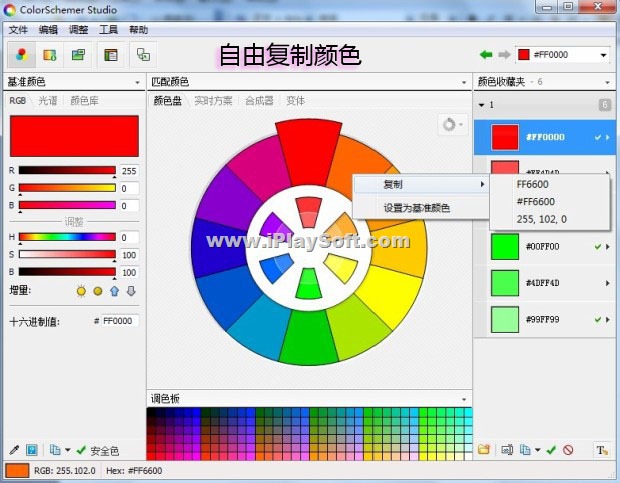Viewport: 620px width, 483px height.
Task: Copy the FF6600 value without hash
Action: click(x=533, y=184)
